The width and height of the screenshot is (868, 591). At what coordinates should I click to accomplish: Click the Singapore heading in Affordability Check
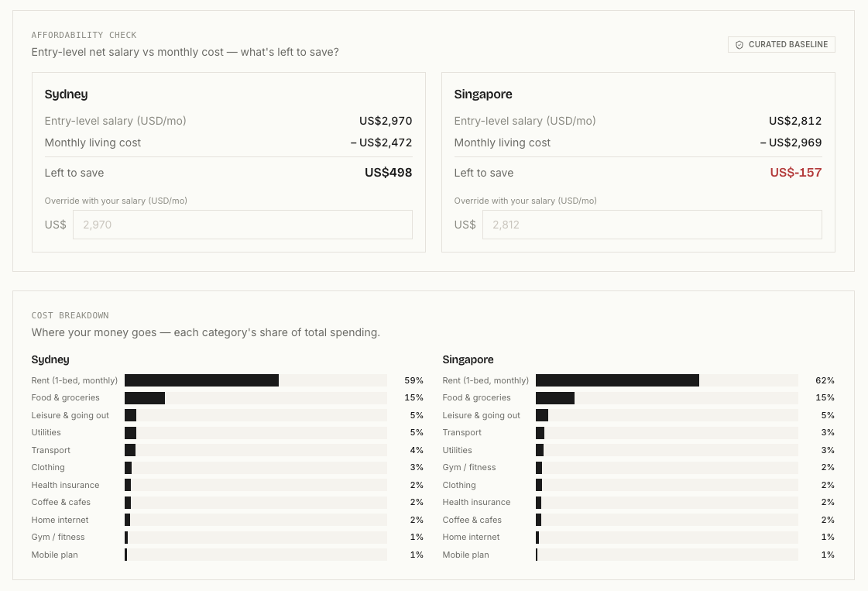(x=482, y=94)
